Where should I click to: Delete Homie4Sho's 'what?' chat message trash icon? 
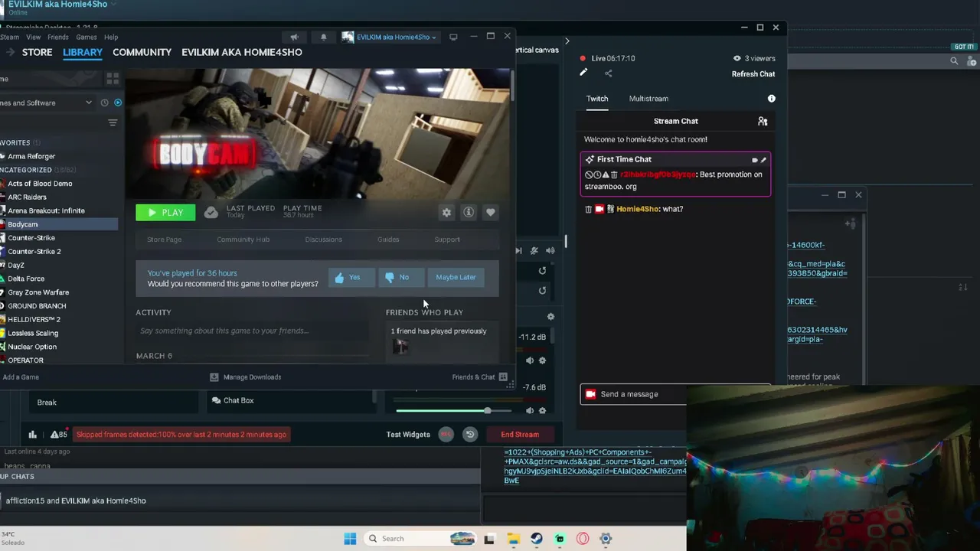588,209
